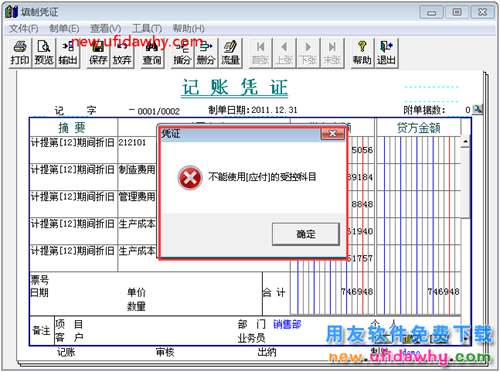Viewport: 500px width, 372px height.
Task: Open the 查看(V) menu
Action: [105, 29]
